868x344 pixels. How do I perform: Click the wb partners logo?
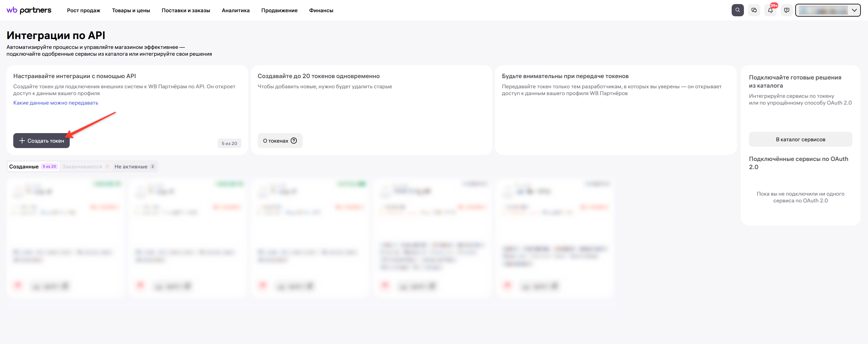coord(29,10)
